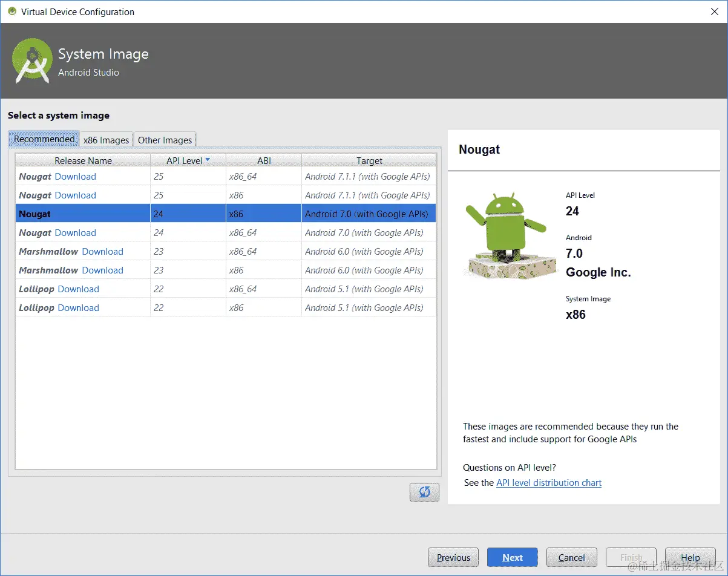Download Nougat API 25 x86_64 image
Image resolution: width=728 pixels, height=576 pixels.
pos(75,177)
